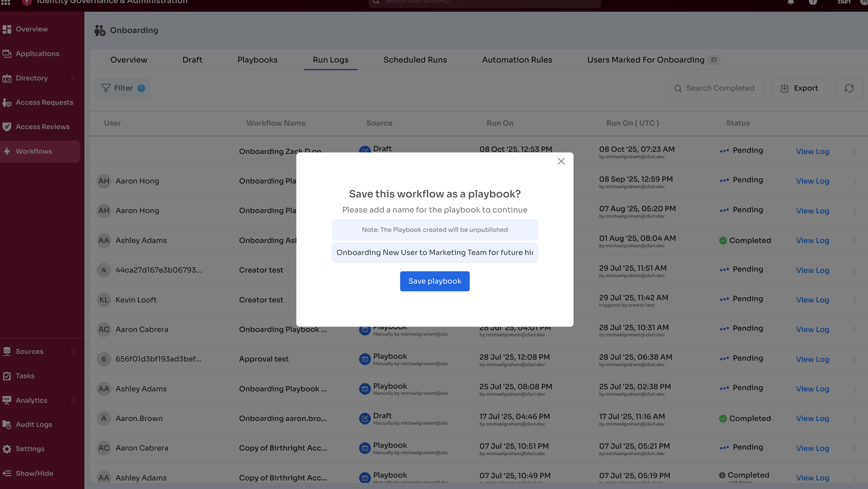Screen dimensions: 868x489
Task: Expand the Directory sidebar submenu
Action: click(73, 78)
